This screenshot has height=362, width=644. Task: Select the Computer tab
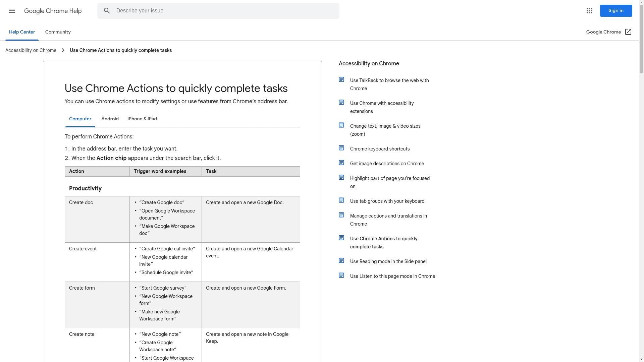[x=80, y=119]
